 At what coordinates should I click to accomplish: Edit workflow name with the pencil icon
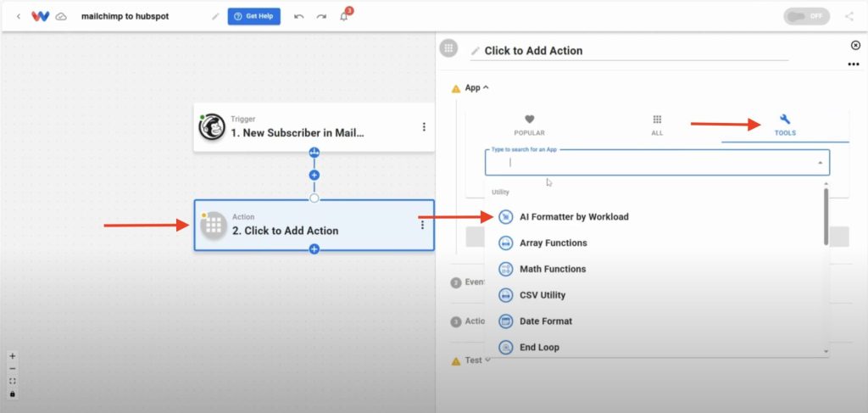[215, 17]
